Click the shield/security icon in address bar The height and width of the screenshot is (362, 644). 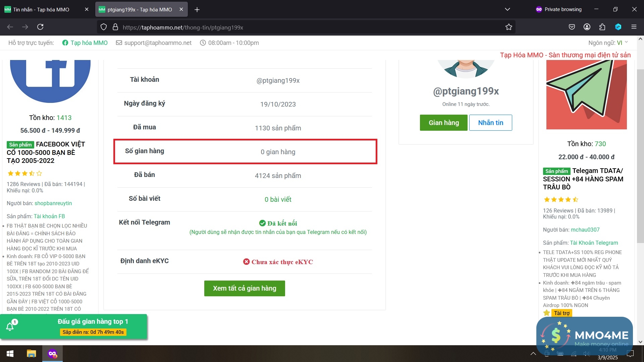point(104,27)
